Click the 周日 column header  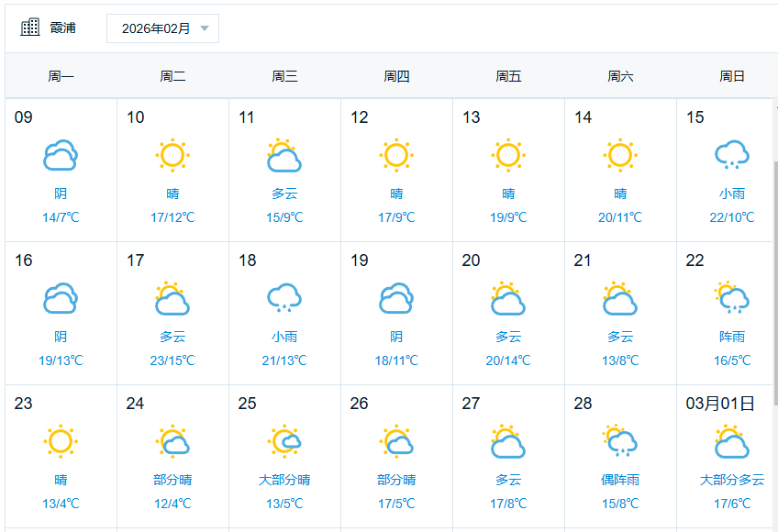(731, 77)
